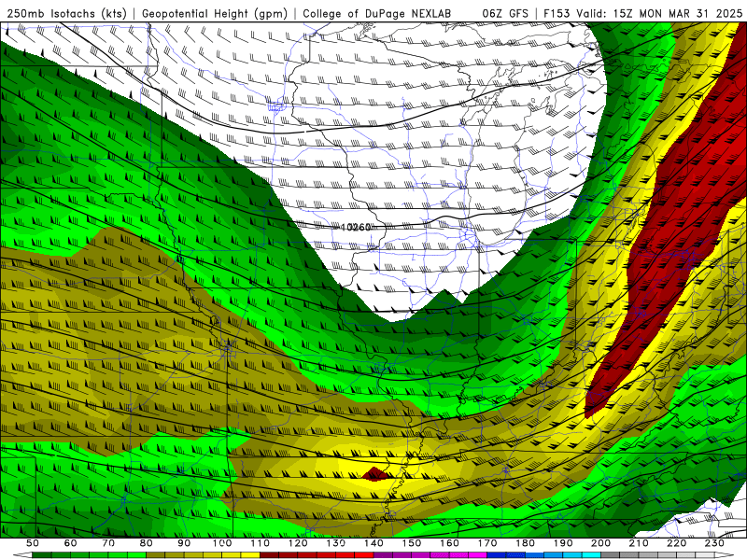Click the '06Z GFS' model run label
The height and width of the screenshot is (560, 747).
(x=505, y=13)
